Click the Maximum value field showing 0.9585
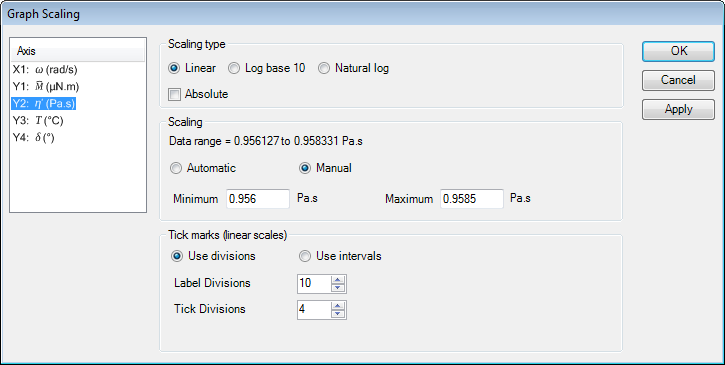The image size is (725, 365). (x=472, y=199)
